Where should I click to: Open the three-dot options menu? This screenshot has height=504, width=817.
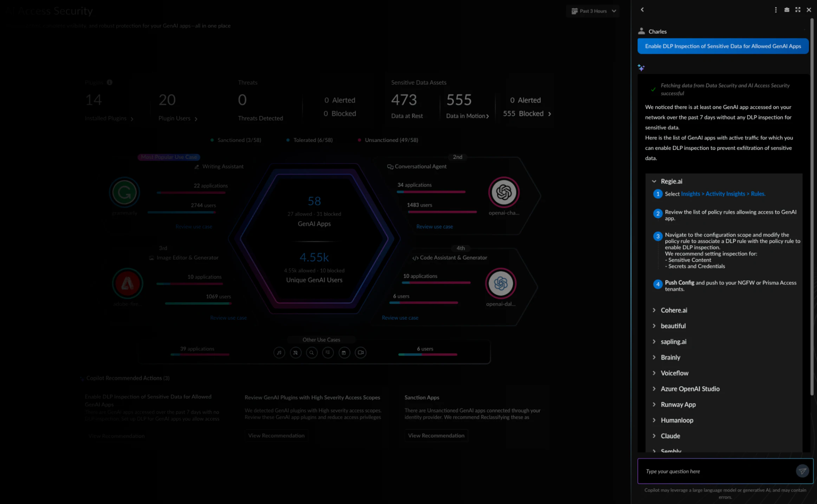coord(776,10)
